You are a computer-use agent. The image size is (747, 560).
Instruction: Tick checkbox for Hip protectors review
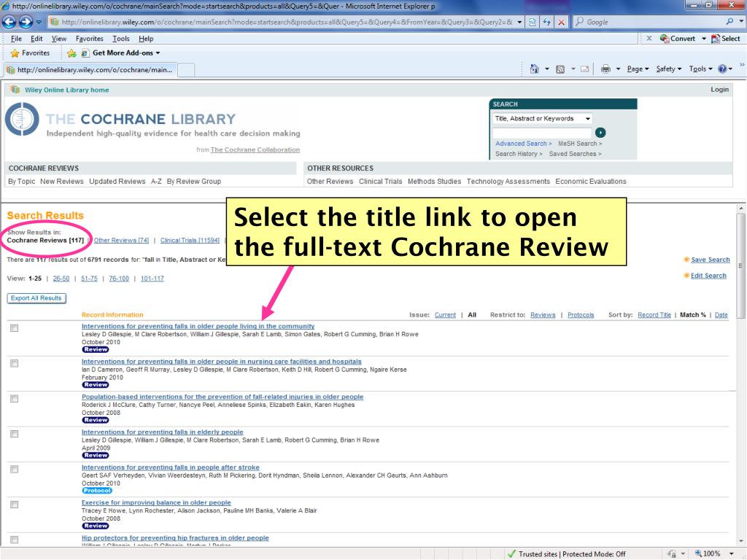coord(15,540)
